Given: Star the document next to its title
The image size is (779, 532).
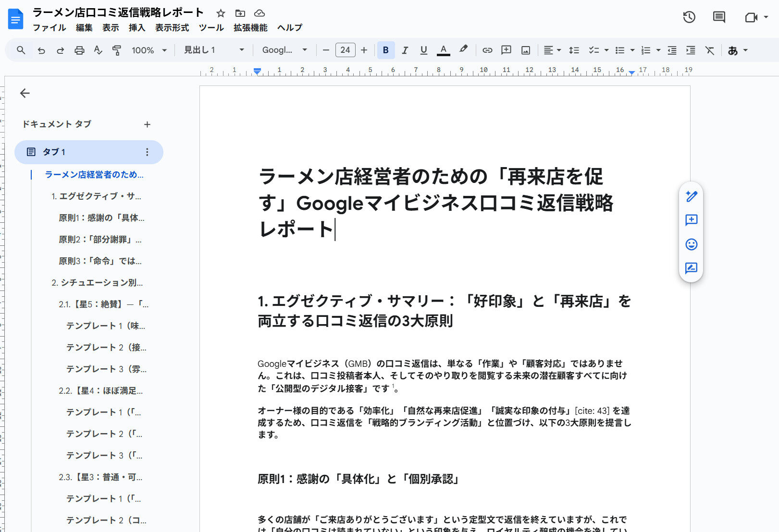Looking at the screenshot, I should (x=221, y=13).
